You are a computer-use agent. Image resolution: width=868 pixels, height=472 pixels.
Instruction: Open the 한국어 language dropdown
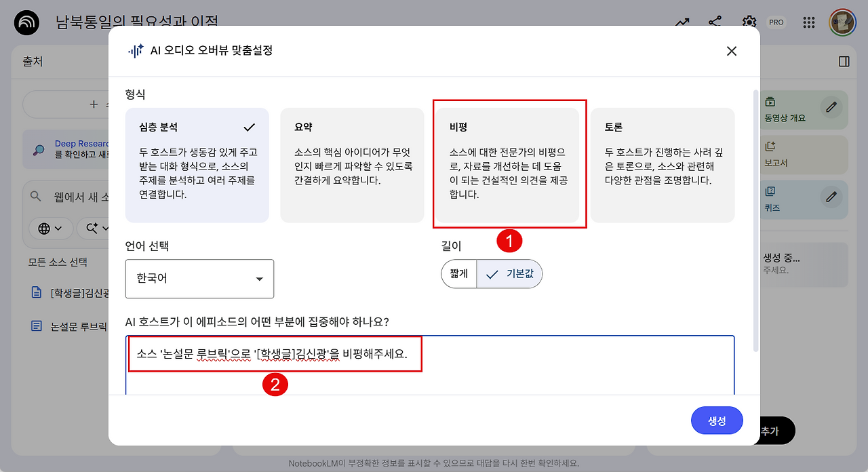coord(200,279)
